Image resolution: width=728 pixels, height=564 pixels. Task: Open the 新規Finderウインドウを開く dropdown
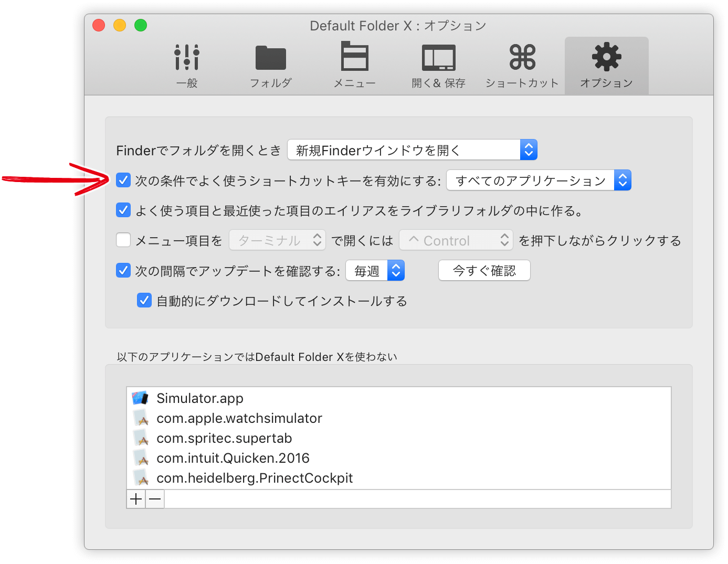[413, 150]
